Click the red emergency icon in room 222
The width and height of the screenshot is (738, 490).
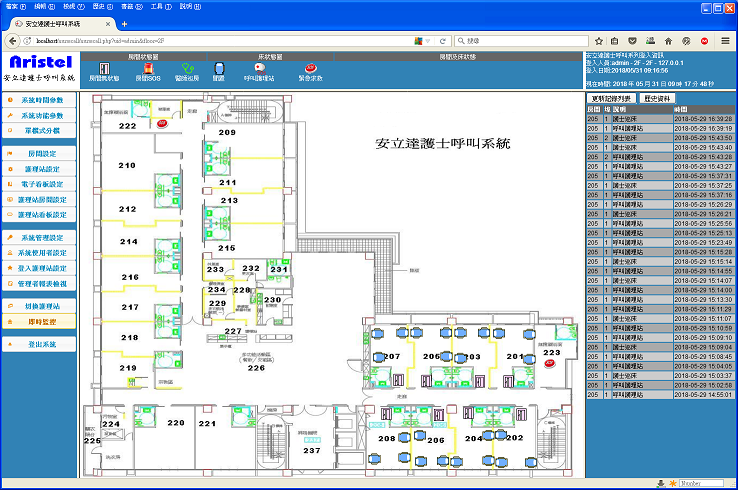coord(162,123)
